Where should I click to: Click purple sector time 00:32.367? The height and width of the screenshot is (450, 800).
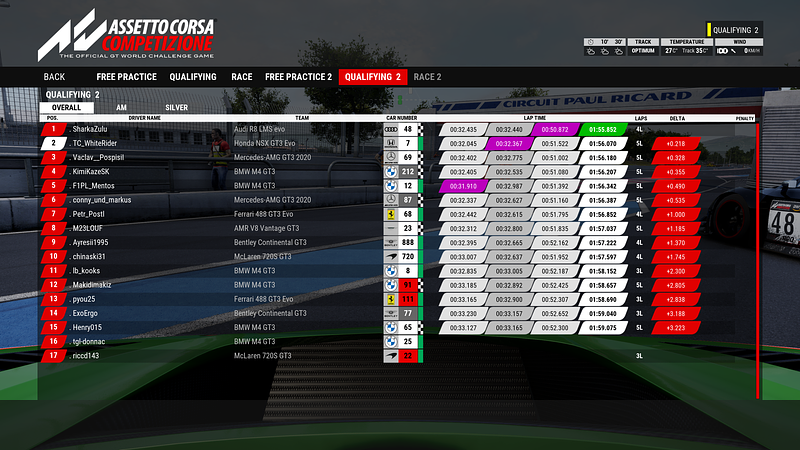point(509,143)
